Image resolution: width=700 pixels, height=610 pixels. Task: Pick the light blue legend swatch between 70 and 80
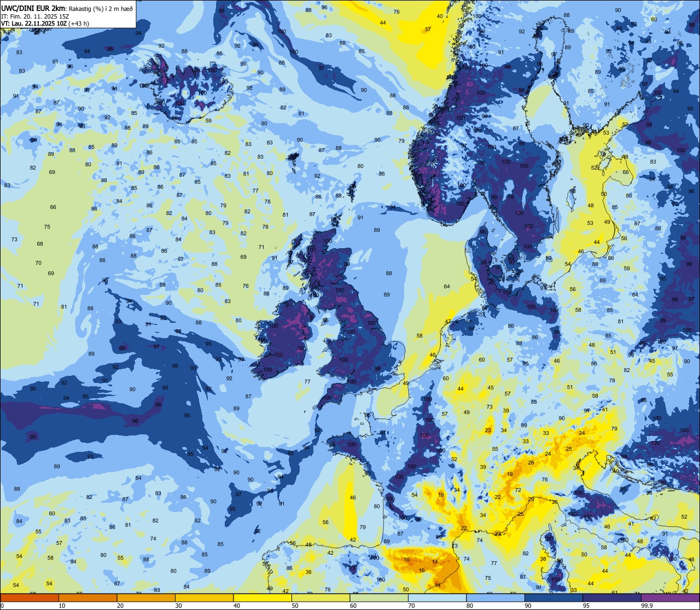[x=437, y=597]
